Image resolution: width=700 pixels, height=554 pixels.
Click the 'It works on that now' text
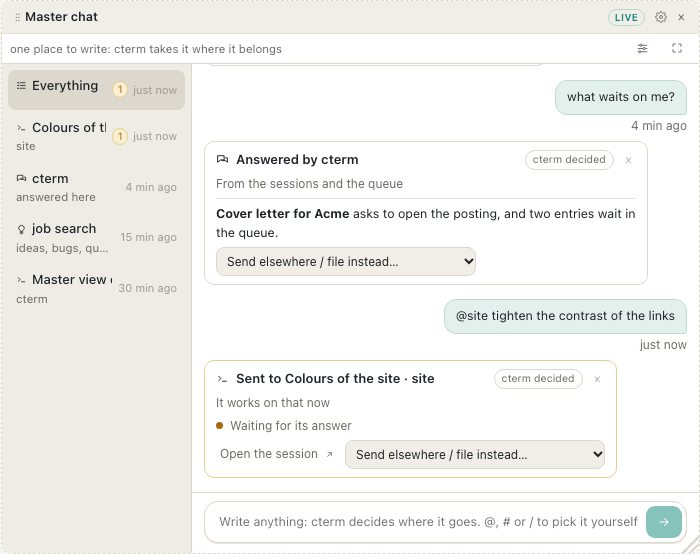273,403
